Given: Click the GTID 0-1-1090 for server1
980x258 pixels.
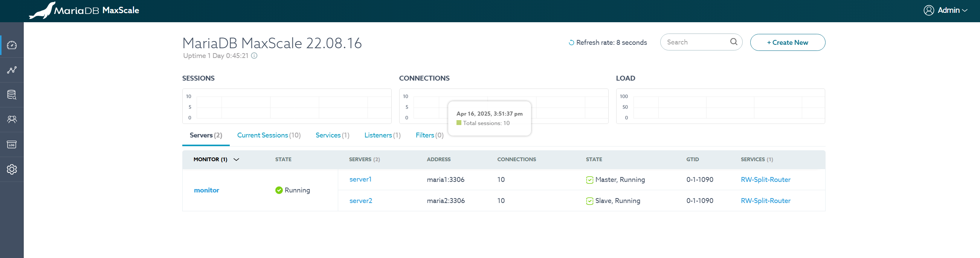Looking at the screenshot, I should (700, 180).
